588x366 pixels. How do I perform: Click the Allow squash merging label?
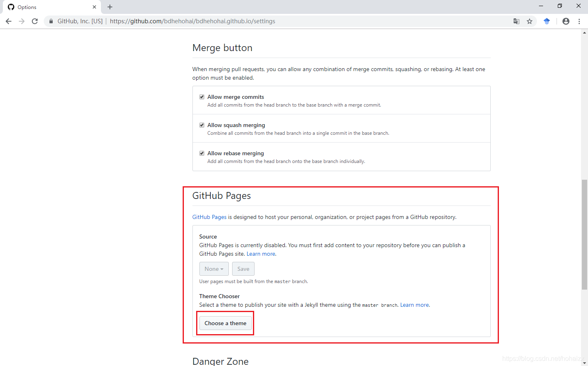click(236, 125)
